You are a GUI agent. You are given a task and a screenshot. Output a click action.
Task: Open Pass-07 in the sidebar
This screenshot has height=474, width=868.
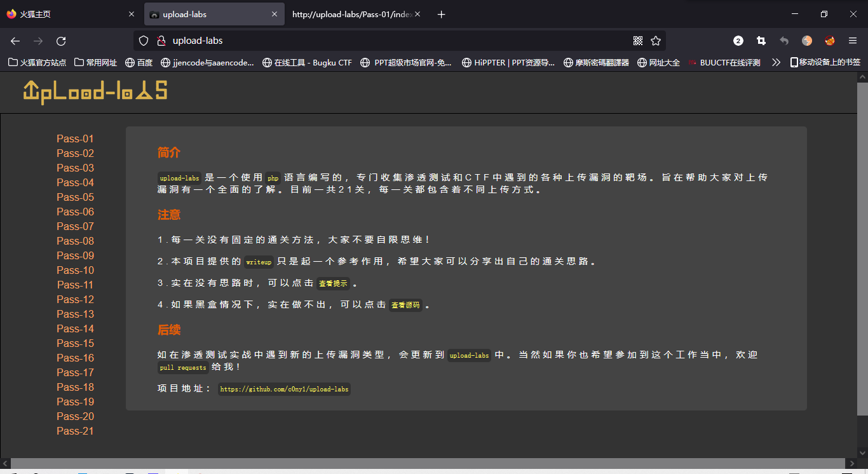75,226
